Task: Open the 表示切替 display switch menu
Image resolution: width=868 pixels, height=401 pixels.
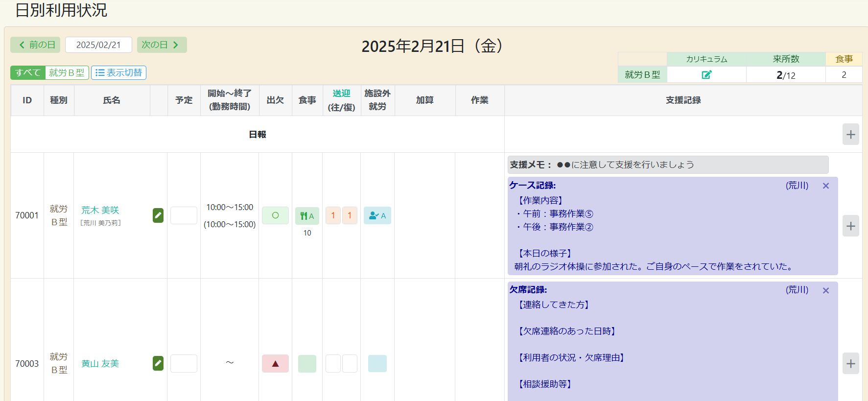Action: click(x=118, y=73)
